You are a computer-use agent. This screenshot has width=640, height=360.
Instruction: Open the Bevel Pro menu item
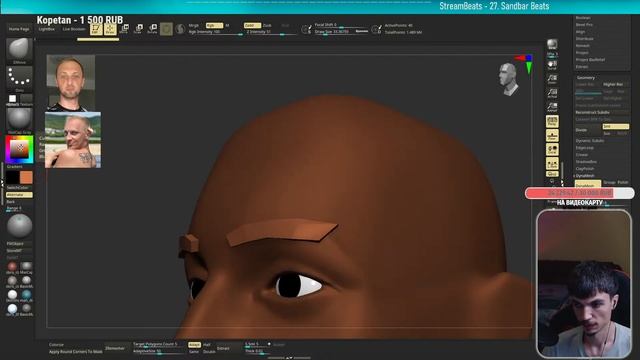[x=584, y=25]
